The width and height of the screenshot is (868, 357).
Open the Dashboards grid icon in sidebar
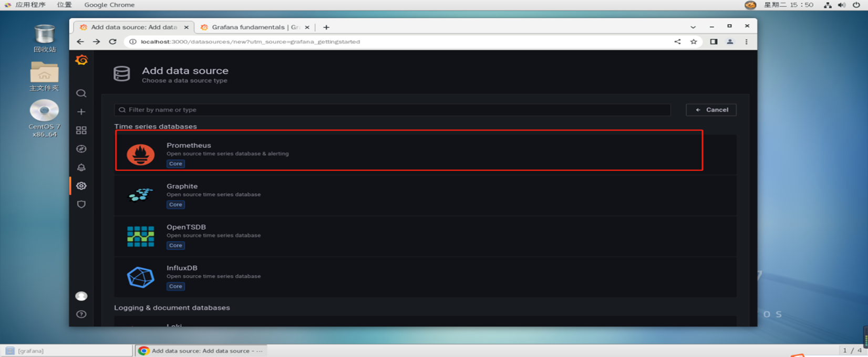click(81, 130)
